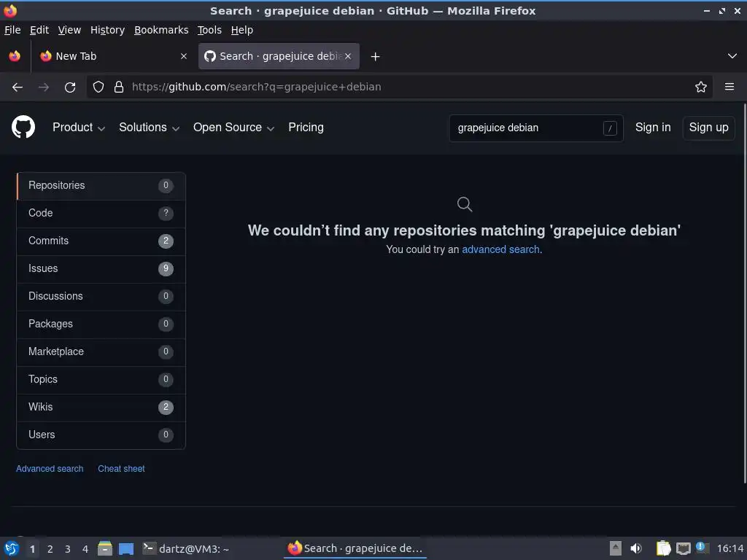Select the Commits search filter
This screenshot has width=747, height=560.
click(x=101, y=241)
